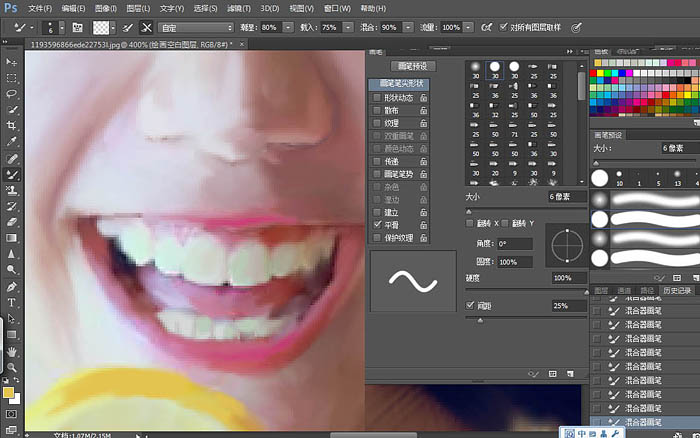The width and height of the screenshot is (700, 438).
Task: Toggle 对所有图层取样 checkbox
Action: point(503,27)
